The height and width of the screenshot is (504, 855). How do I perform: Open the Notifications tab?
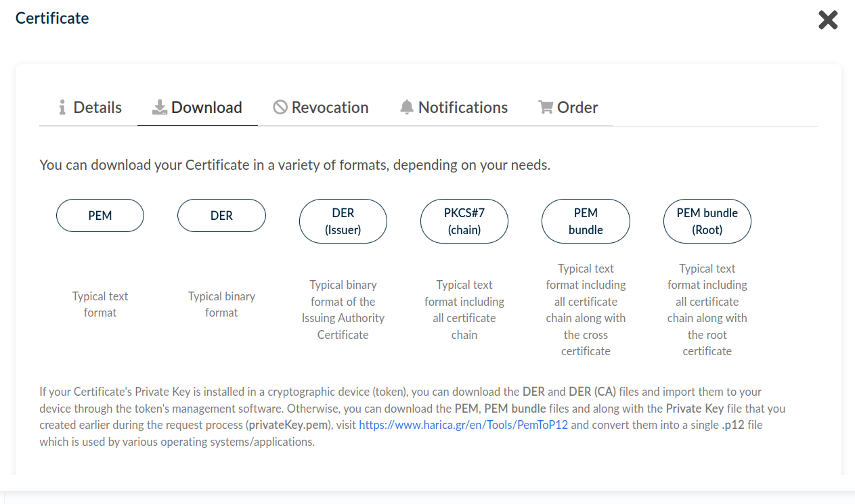pos(463,107)
